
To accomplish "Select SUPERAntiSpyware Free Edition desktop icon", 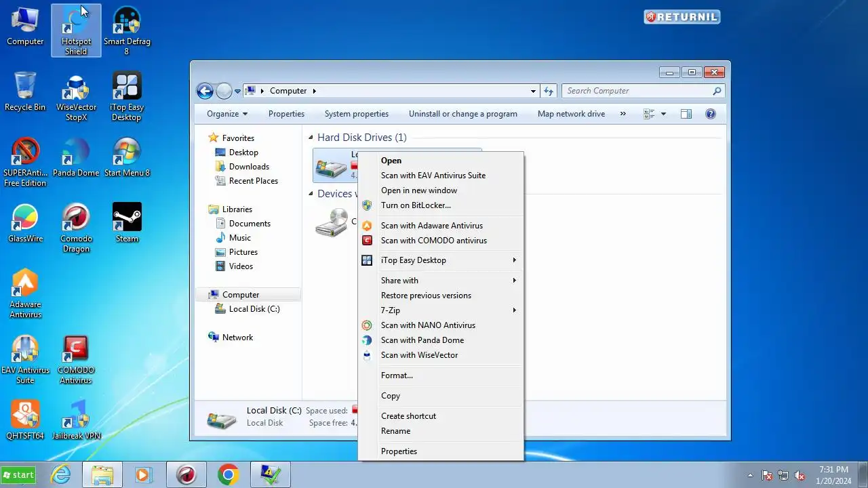I will [x=25, y=162].
